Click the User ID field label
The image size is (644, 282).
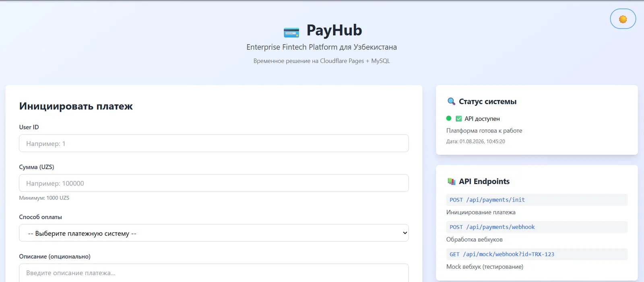(29, 127)
